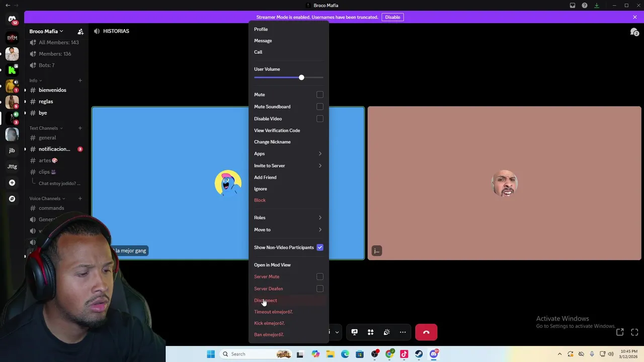Check the Server Deafen checkbox
This screenshot has height=362, width=644.
(320, 289)
